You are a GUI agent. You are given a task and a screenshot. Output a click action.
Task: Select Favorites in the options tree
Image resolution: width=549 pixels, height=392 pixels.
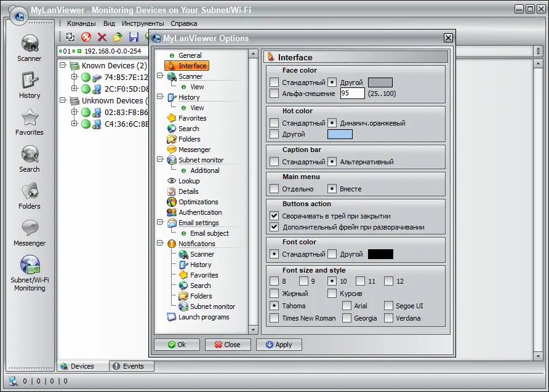coord(192,118)
